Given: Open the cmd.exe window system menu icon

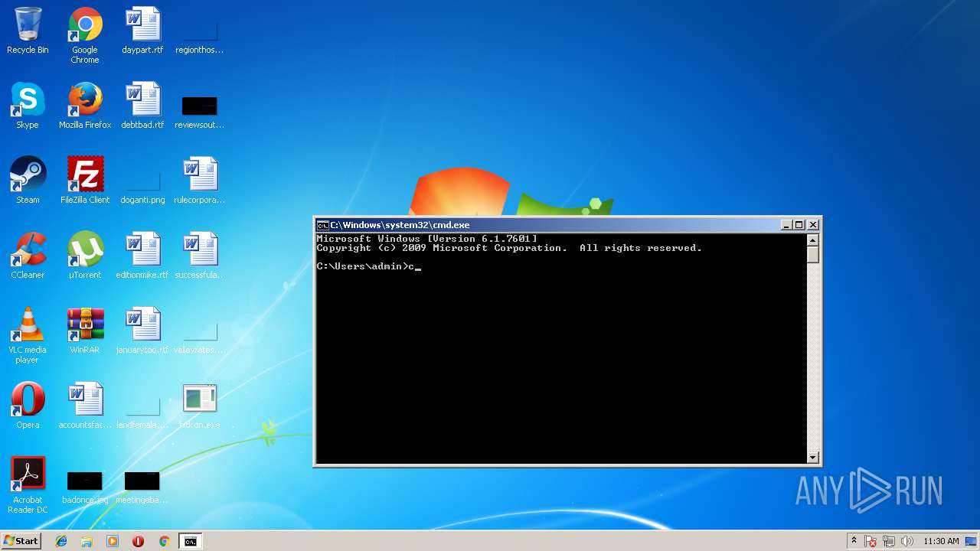Looking at the screenshot, I should [x=323, y=225].
